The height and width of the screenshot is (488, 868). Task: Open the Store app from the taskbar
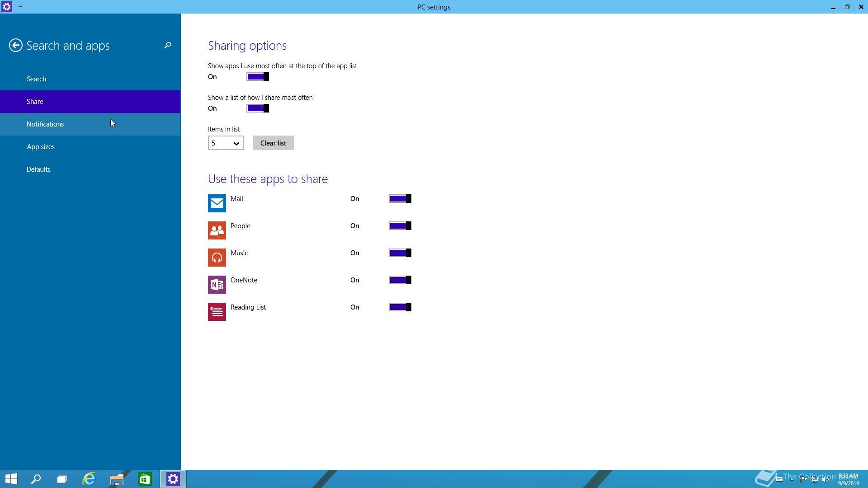pyautogui.click(x=145, y=479)
